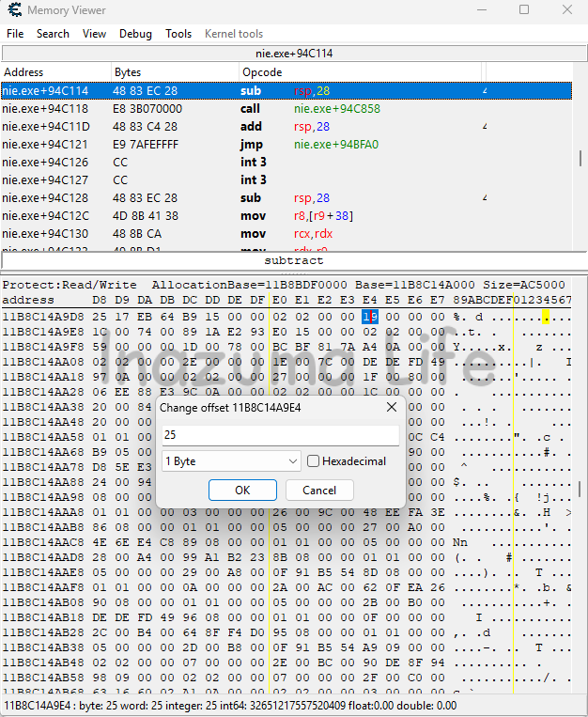Click the hex row address 11B8C14AAA8

43,512
